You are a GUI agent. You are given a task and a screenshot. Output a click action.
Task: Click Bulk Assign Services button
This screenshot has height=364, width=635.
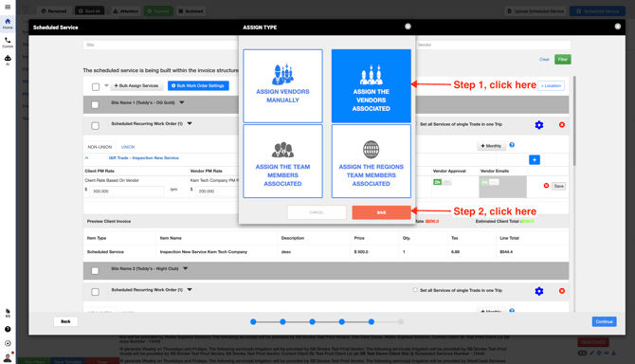136,86
